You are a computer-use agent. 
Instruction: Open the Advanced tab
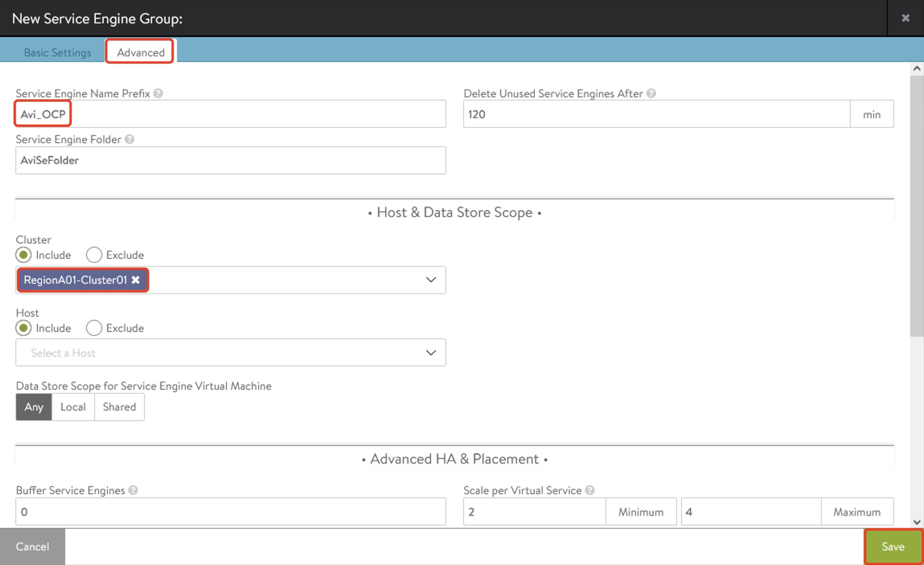pos(140,52)
